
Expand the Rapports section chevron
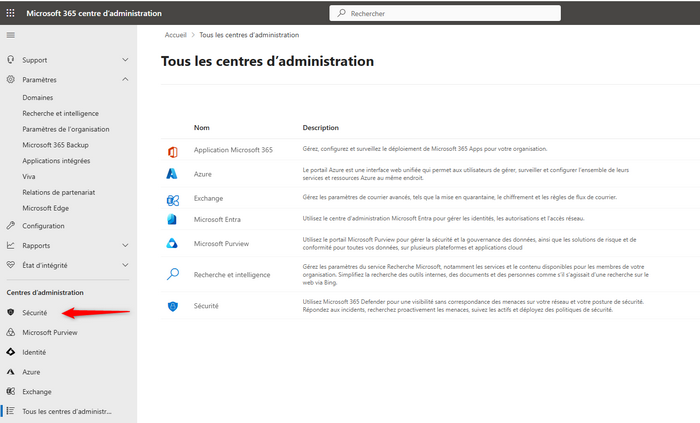click(x=125, y=245)
